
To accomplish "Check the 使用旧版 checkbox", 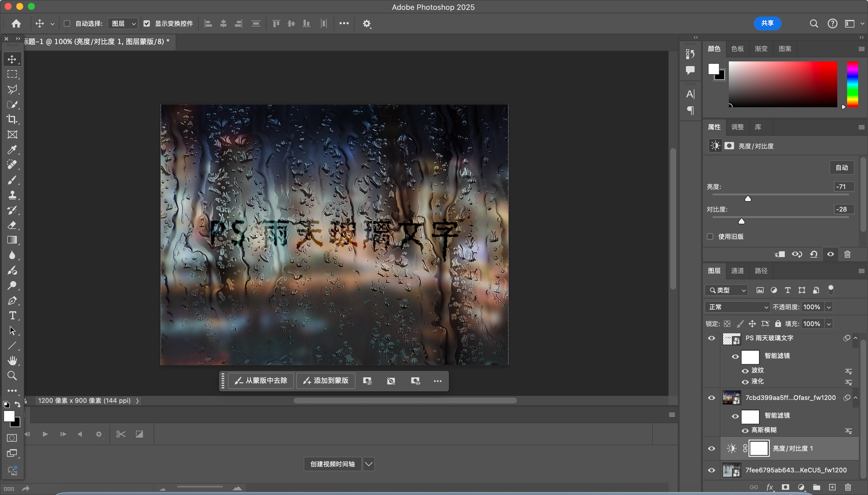I will pyautogui.click(x=710, y=236).
